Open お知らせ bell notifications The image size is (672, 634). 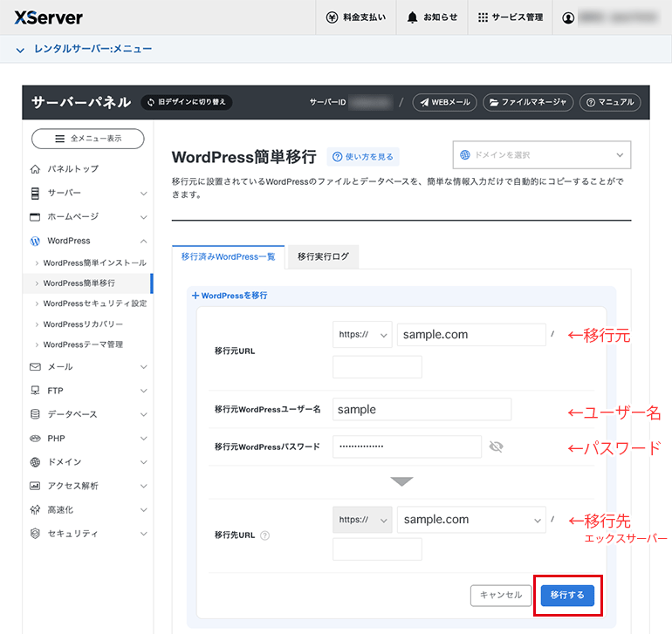tap(412, 17)
